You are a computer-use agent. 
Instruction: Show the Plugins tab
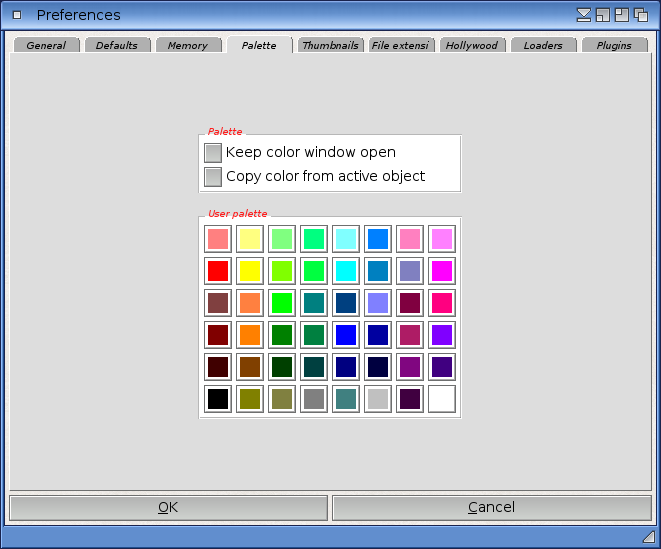click(x=614, y=46)
